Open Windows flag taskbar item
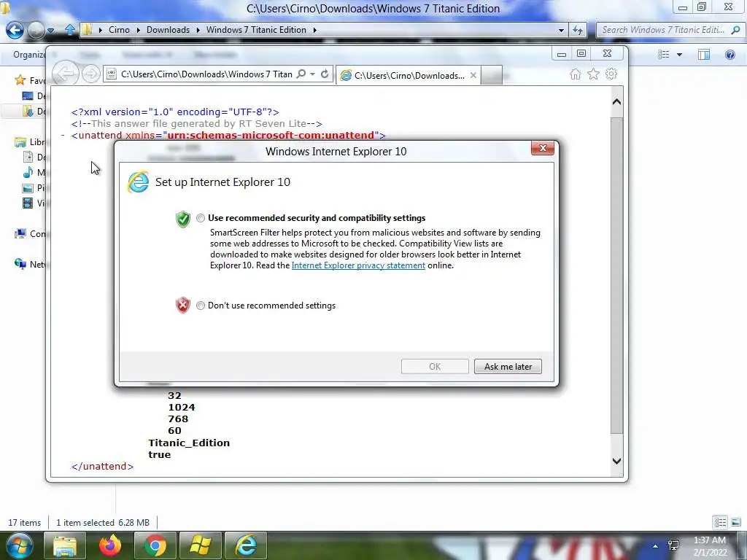747x560 pixels. point(201,545)
